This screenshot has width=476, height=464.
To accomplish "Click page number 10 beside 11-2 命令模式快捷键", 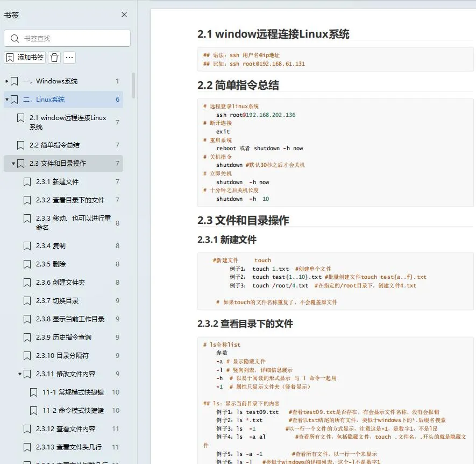I will tap(116, 410).
